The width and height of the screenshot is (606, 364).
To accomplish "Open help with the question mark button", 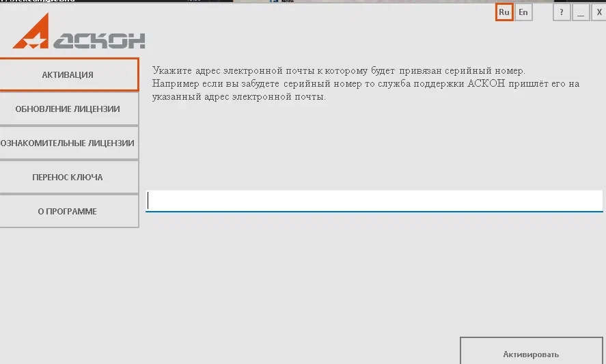I will tap(562, 12).
